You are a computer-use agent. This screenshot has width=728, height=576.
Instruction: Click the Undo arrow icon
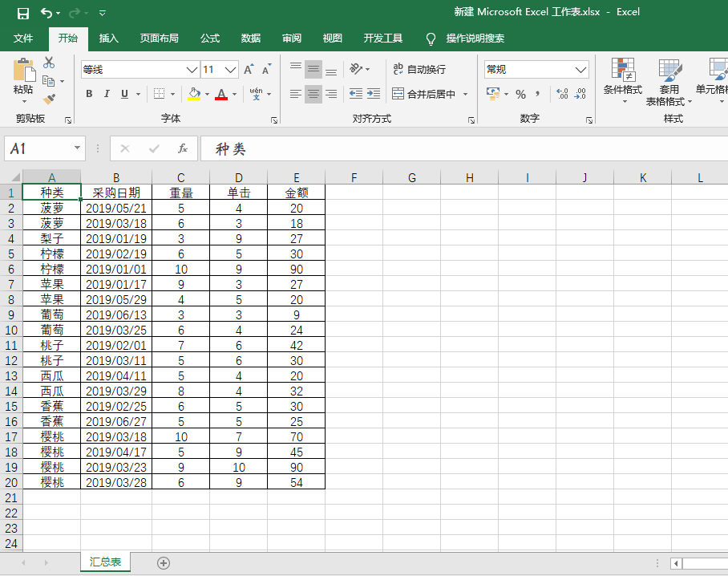[x=46, y=13]
